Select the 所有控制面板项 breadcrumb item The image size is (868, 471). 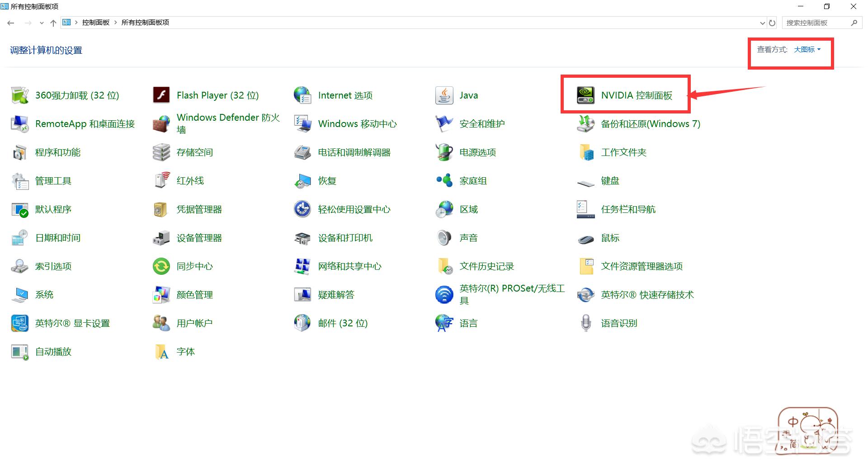coord(145,23)
